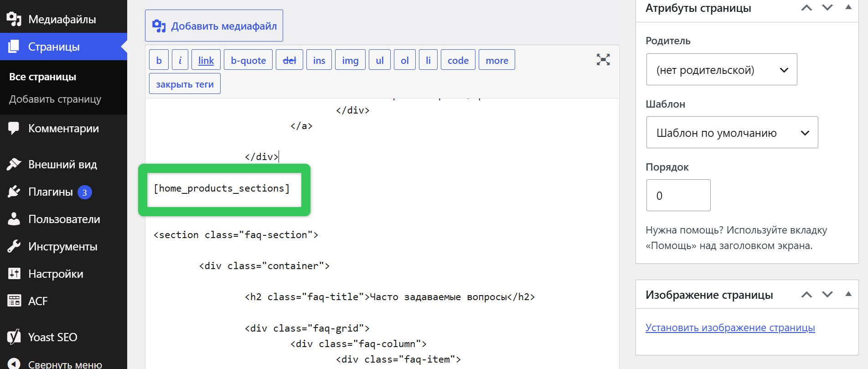This screenshot has height=369, width=868.
Task: Toggle distraction-free fullscreen editor icon
Action: [603, 60]
